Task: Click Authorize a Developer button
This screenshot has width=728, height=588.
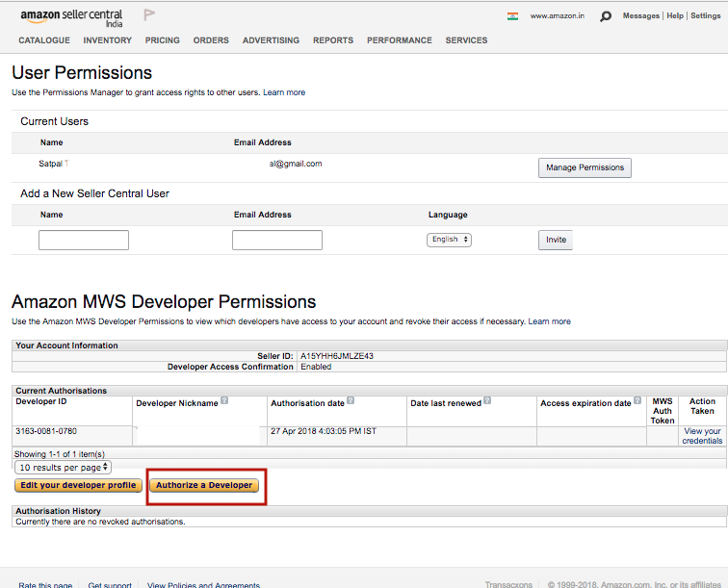Action: (204, 485)
